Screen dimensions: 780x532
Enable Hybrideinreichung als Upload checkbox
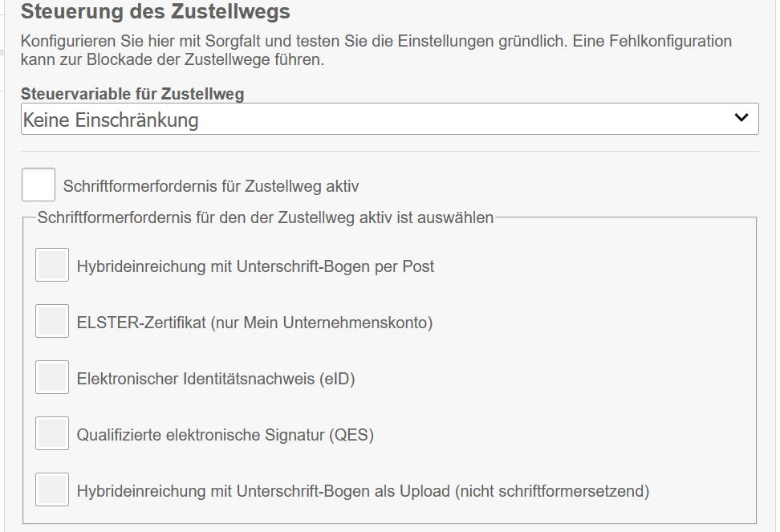[x=52, y=489]
